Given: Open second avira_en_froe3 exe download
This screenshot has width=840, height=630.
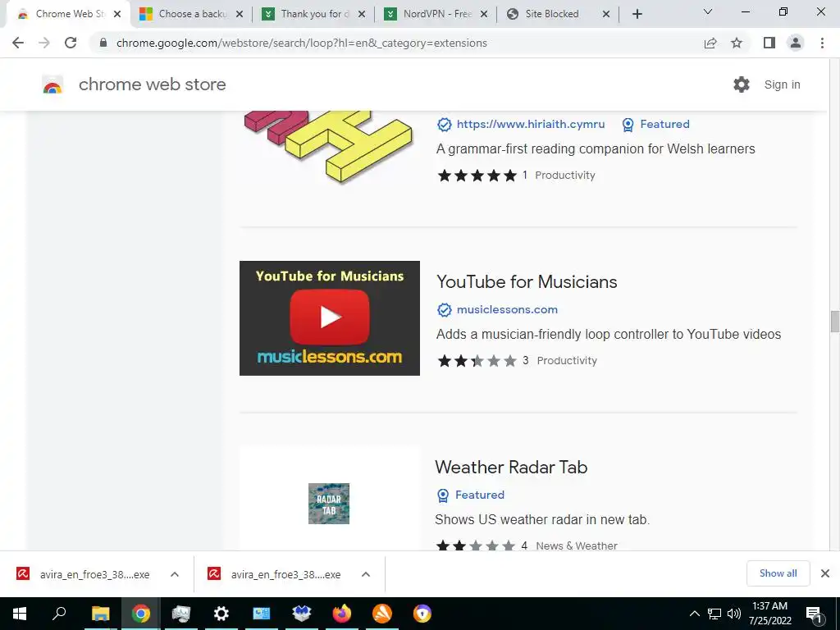Looking at the screenshot, I should tap(274, 574).
